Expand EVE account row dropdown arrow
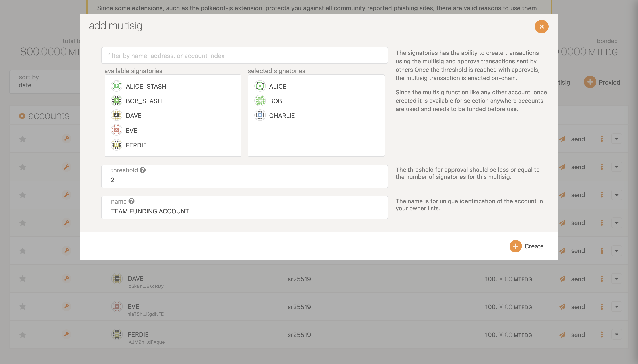638x364 pixels. [x=617, y=306]
